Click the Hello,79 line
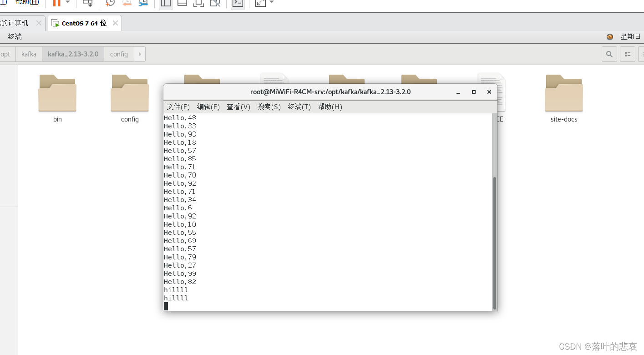This screenshot has height=355, width=644. tap(180, 257)
